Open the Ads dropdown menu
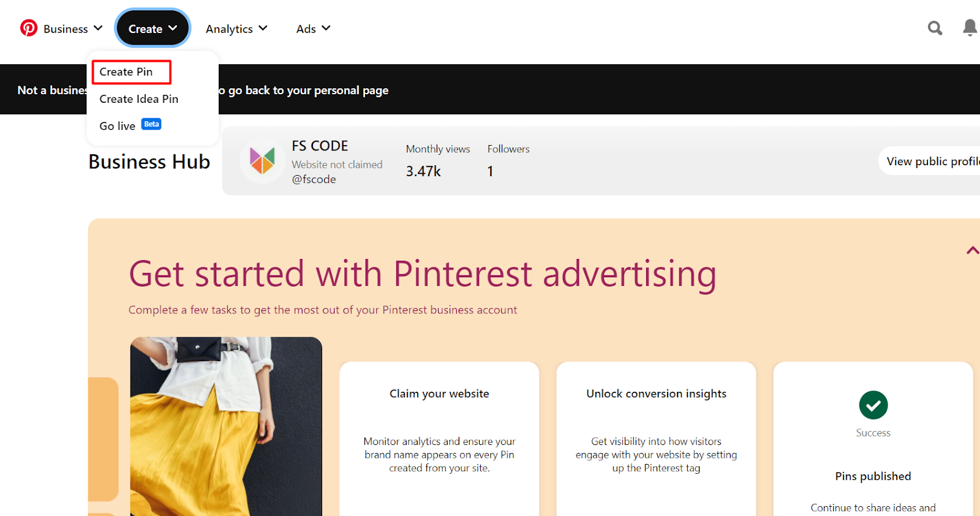The width and height of the screenshot is (980, 516). coord(313,29)
